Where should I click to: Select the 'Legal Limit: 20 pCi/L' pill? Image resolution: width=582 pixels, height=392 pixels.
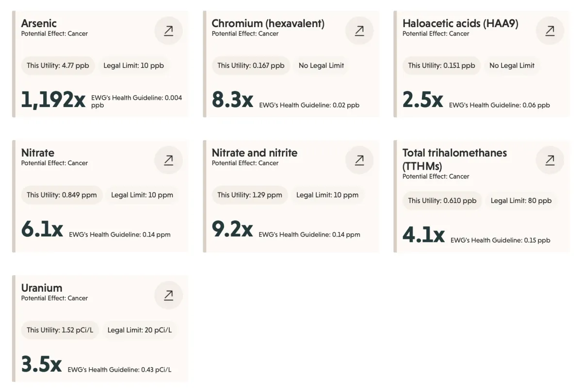(x=139, y=330)
